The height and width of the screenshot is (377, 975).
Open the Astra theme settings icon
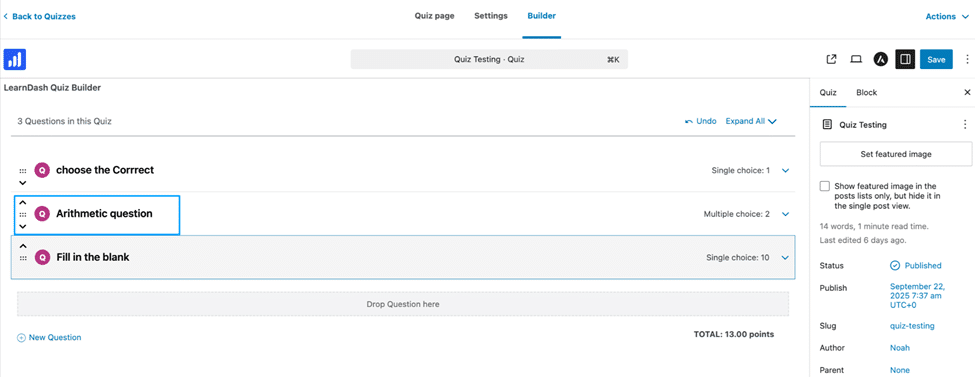pyautogui.click(x=880, y=60)
